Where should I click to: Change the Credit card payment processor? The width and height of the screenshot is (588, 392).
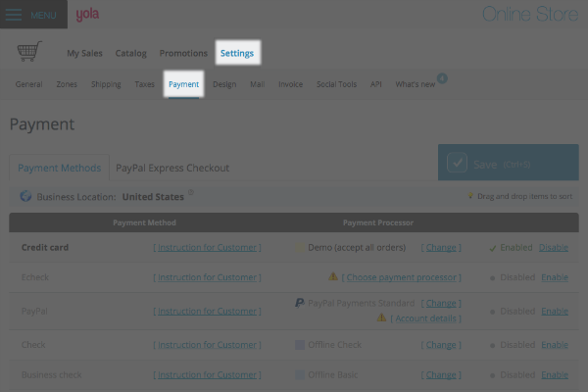pos(440,248)
